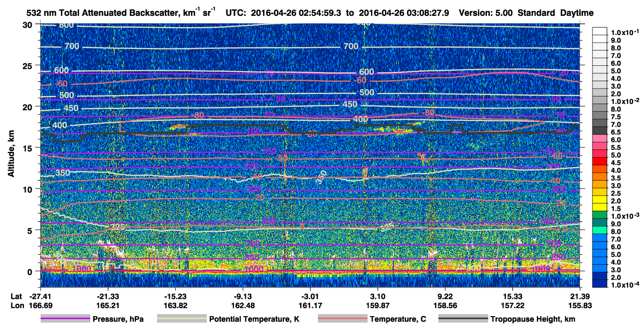644x330 pixels.
Task: Click latitude value '-21.33'
Action: [108, 295]
